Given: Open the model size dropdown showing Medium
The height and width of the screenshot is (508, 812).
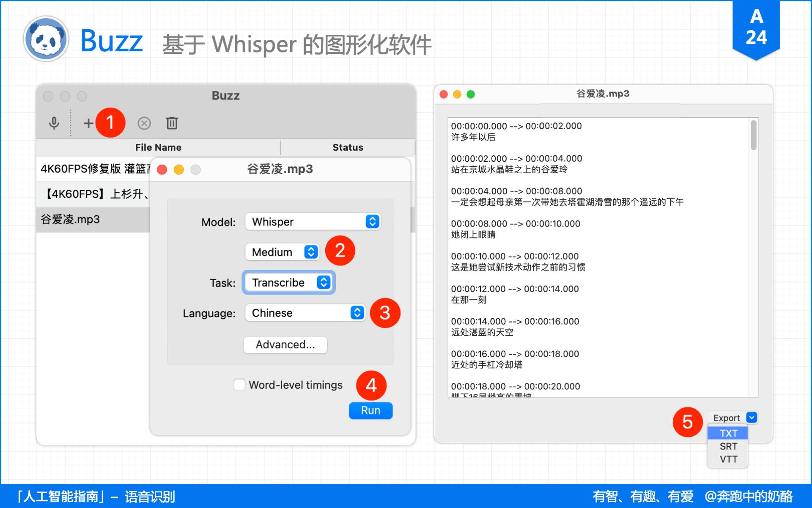Looking at the screenshot, I should click(x=282, y=252).
